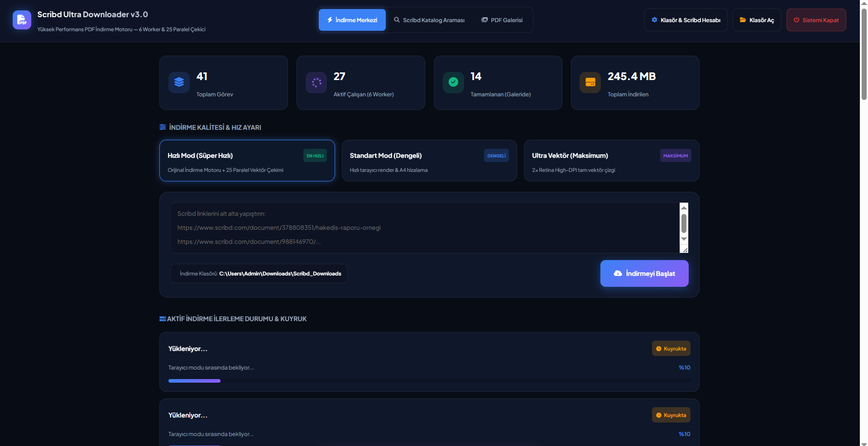The width and height of the screenshot is (868, 446).
Task: Choose Standart Mod (Dengeli) option
Action: pyautogui.click(x=429, y=161)
